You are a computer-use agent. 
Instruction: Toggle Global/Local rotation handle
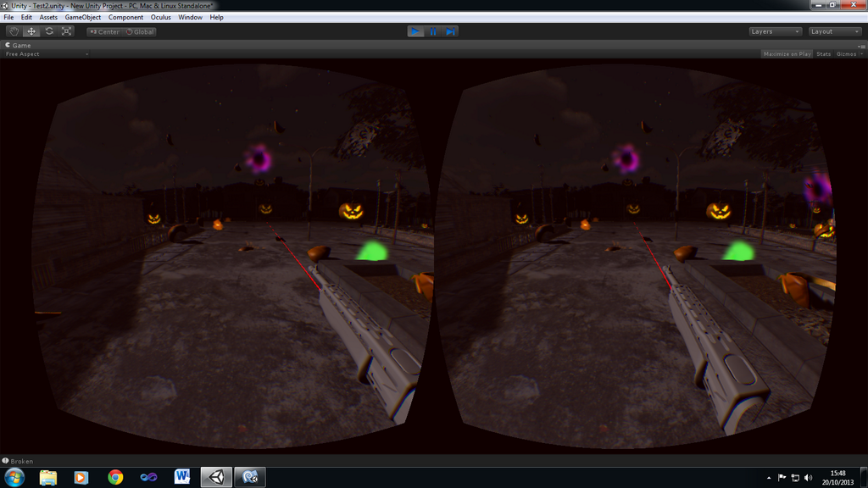[140, 32]
